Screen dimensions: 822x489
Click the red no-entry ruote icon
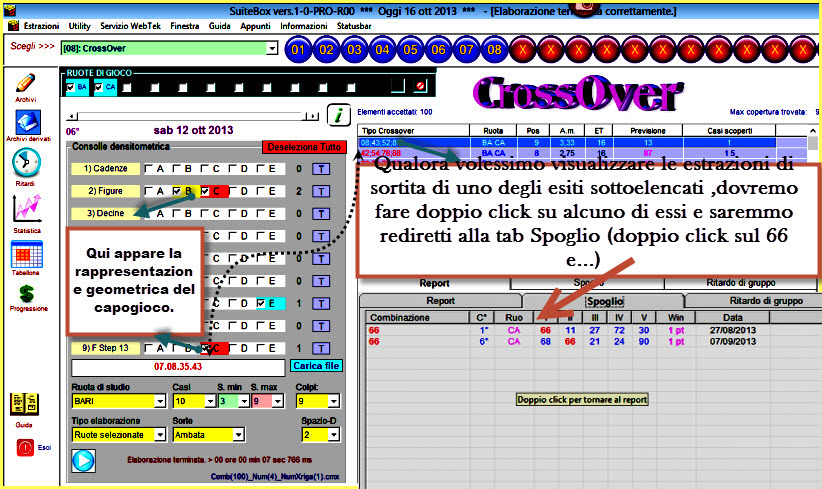[x=420, y=86]
